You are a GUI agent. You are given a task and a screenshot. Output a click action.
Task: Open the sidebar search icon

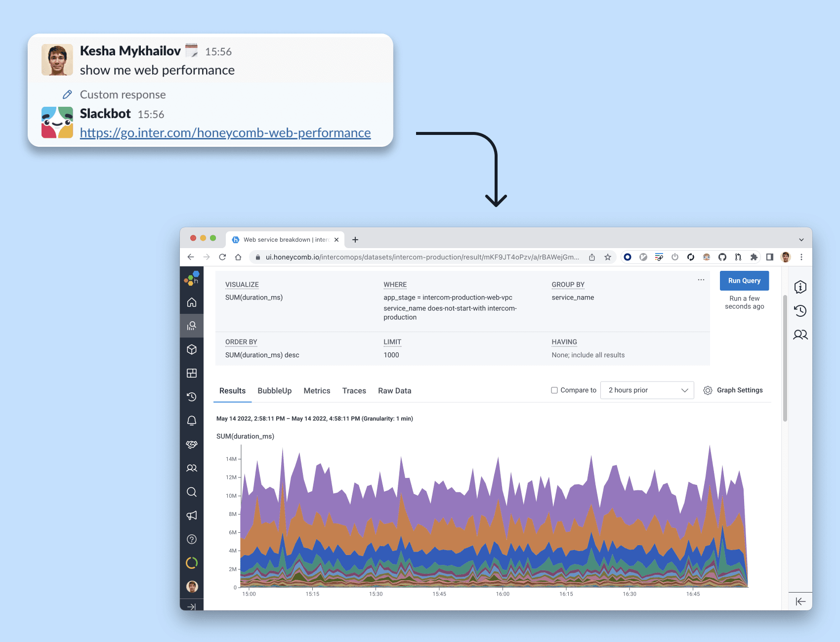coord(192,492)
